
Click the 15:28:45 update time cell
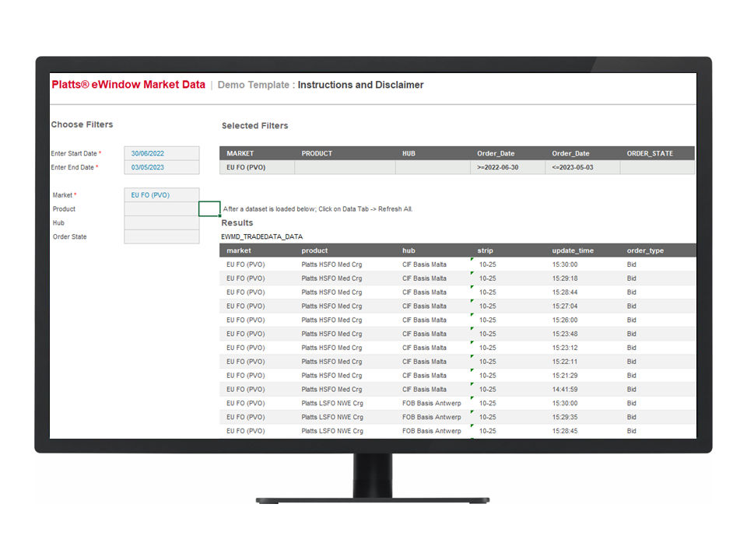[x=565, y=430]
